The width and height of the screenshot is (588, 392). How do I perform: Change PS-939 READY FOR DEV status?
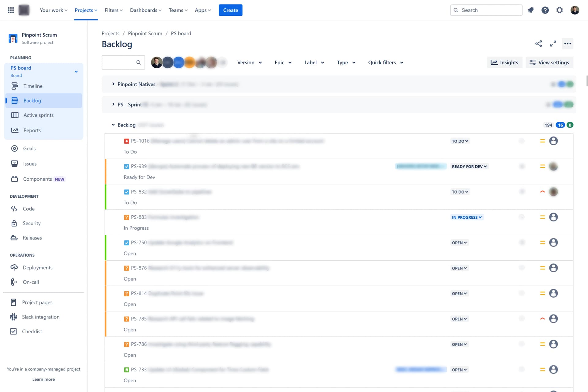pos(469,167)
